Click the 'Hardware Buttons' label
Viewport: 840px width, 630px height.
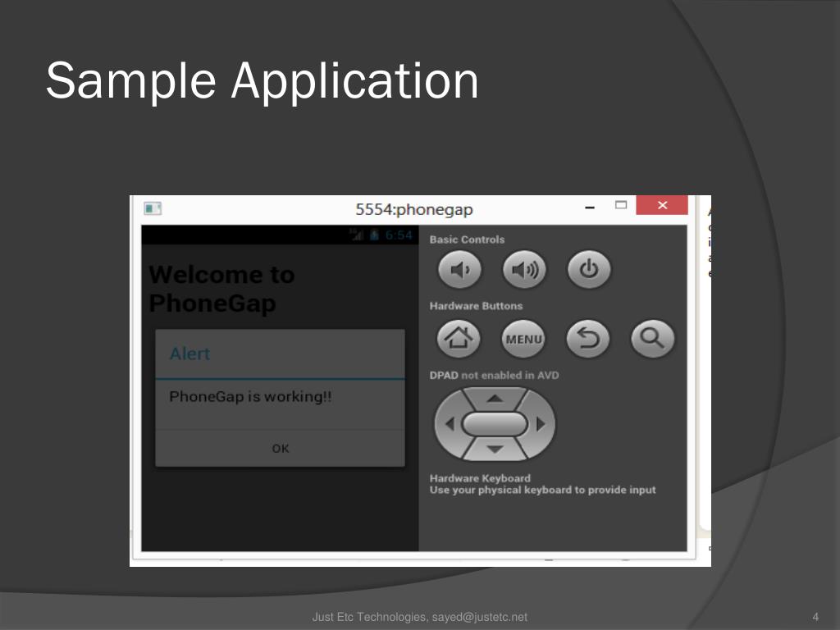click(476, 306)
